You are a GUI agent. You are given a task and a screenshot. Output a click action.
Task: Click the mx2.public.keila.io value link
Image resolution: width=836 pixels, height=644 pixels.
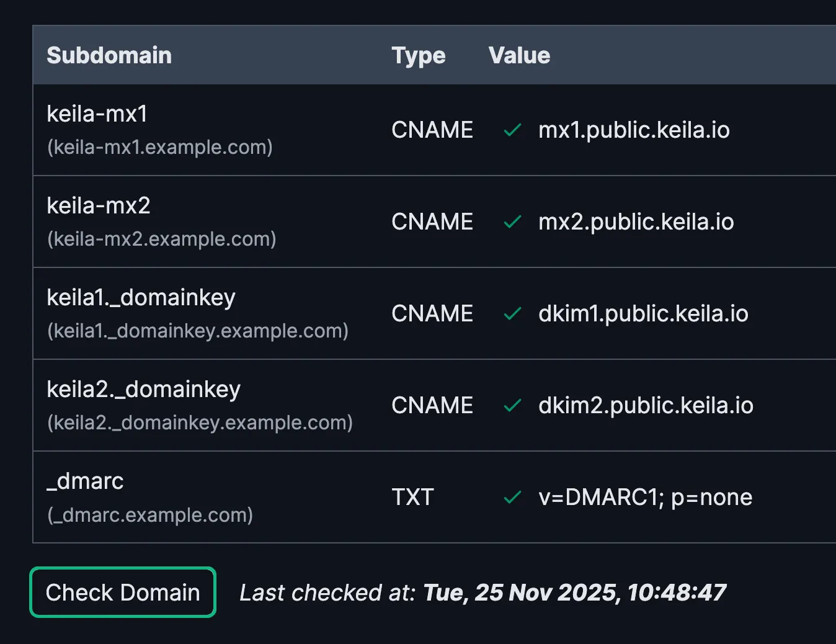[636, 222]
